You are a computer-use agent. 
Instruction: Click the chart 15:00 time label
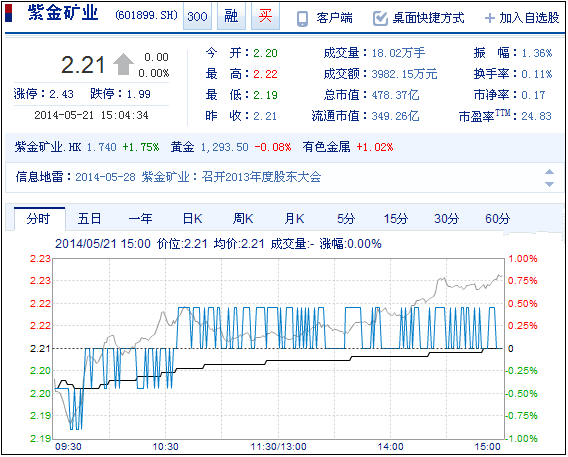coord(487,446)
